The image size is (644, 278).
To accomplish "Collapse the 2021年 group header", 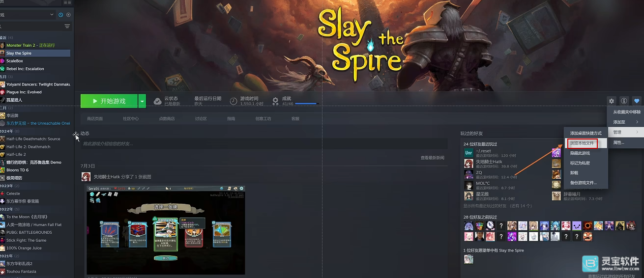I will point(10,256).
